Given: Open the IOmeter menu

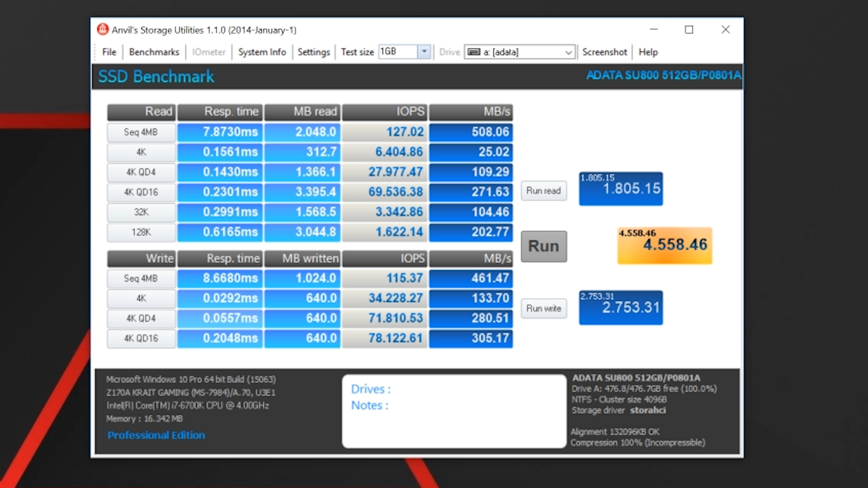Looking at the screenshot, I should pyautogui.click(x=208, y=52).
